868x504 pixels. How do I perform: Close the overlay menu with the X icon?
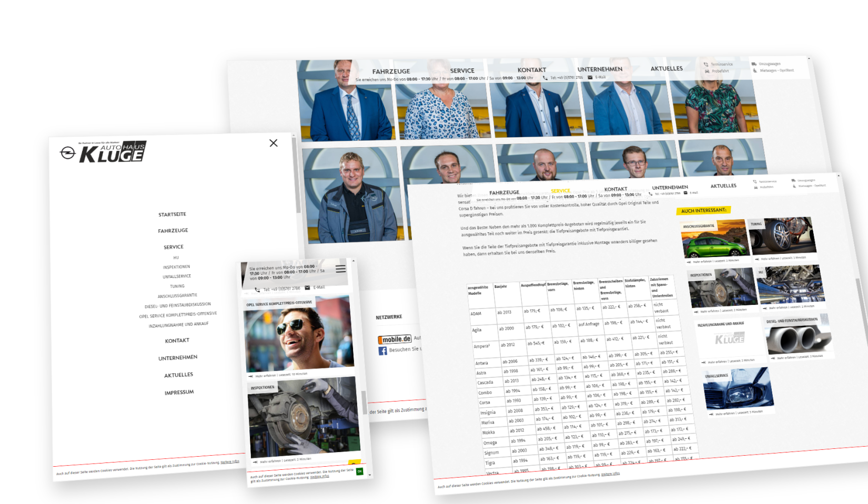coord(274,143)
